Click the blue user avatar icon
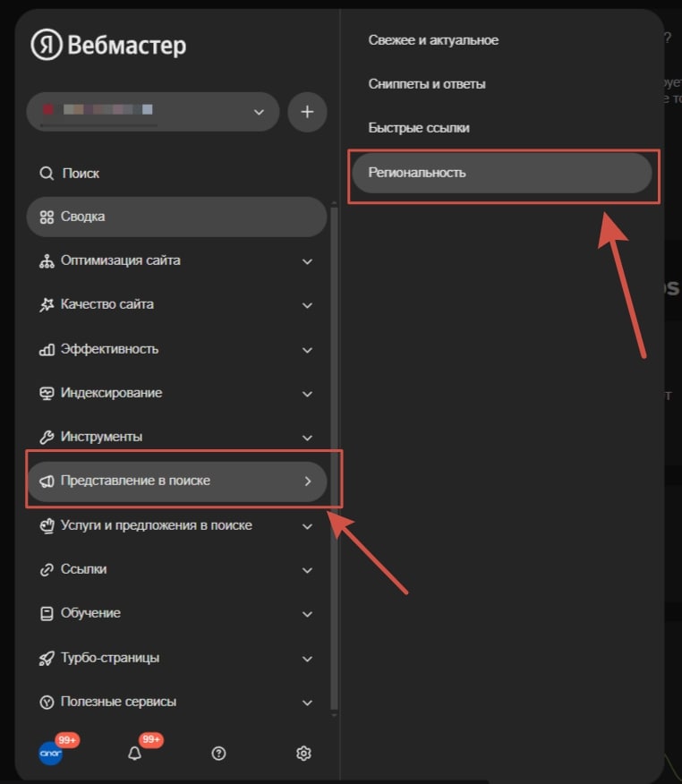Screen dimensions: 682x784 [x=50, y=753]
